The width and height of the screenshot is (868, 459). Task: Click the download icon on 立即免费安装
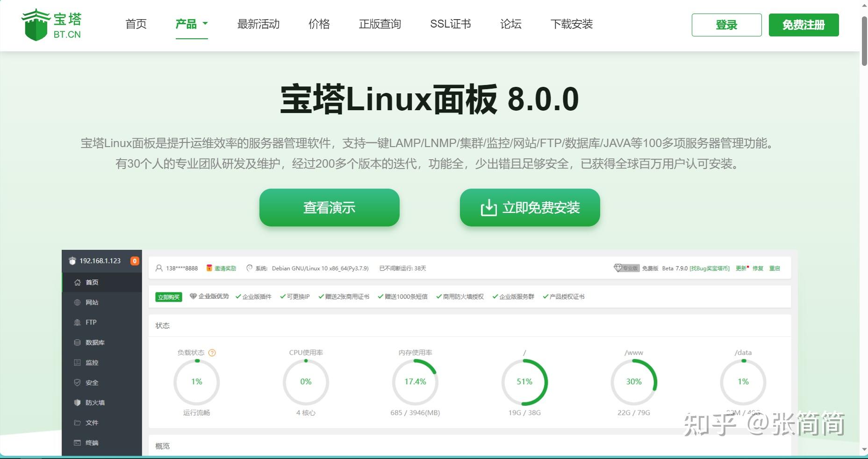point(489,207)
